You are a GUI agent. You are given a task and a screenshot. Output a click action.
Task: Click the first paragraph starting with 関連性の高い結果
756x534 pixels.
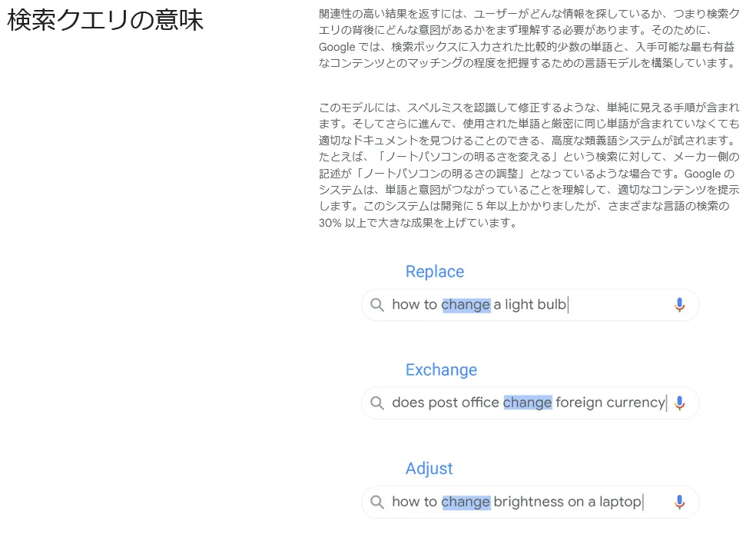click(x=529, y=38)
